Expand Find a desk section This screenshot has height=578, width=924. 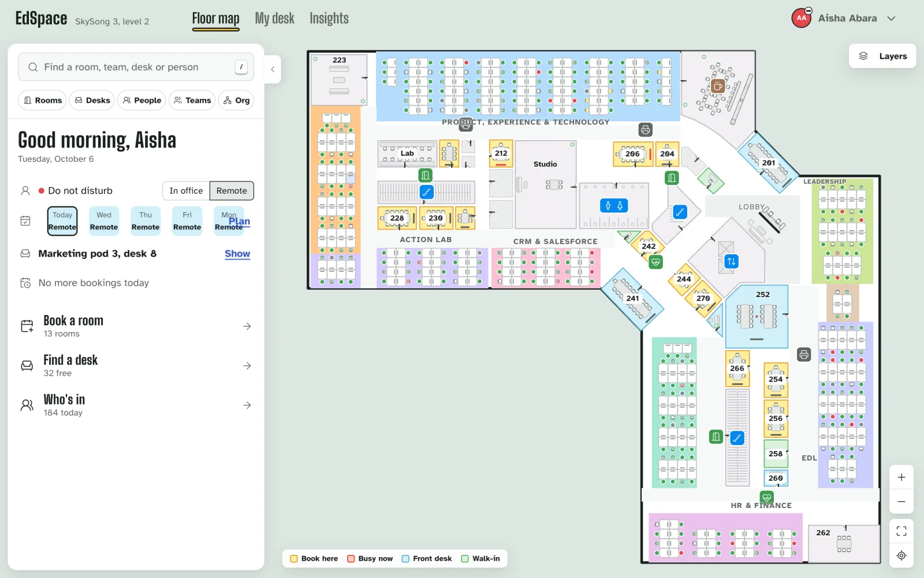click(136, 366)
